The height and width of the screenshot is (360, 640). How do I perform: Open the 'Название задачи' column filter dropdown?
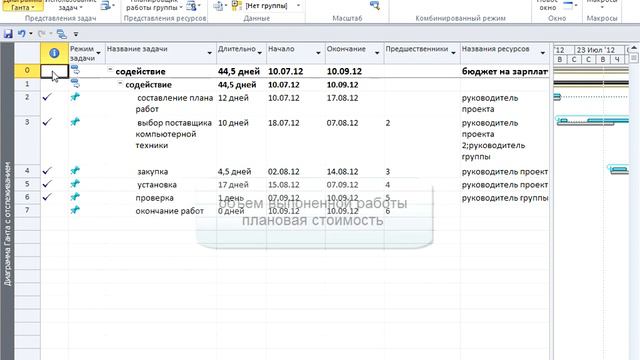210,53
